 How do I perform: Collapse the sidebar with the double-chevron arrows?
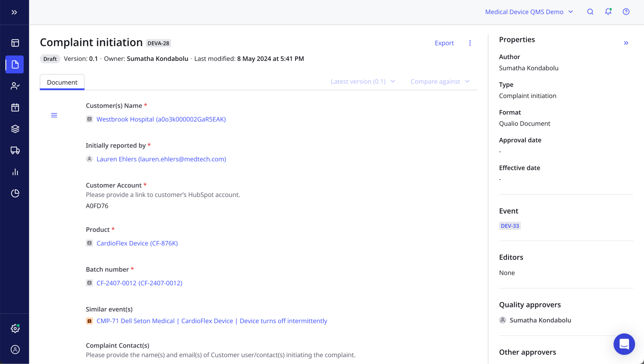point(14,12)
